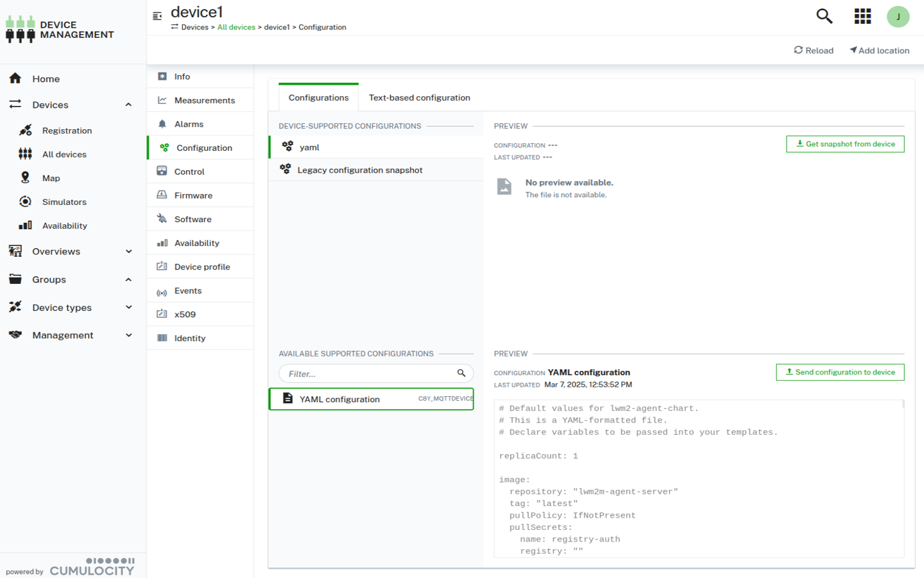
Task: Click the Registration plug icon
Action: click(x=26, y=130)
